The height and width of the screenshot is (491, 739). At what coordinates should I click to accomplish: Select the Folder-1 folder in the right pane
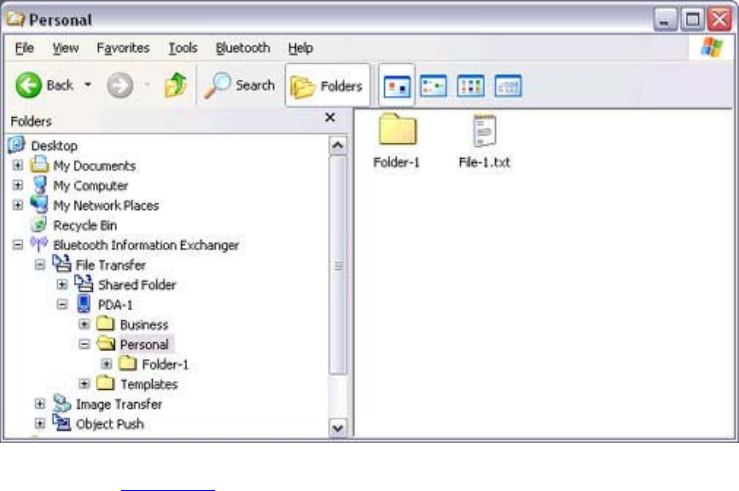(x=397, y=129)
